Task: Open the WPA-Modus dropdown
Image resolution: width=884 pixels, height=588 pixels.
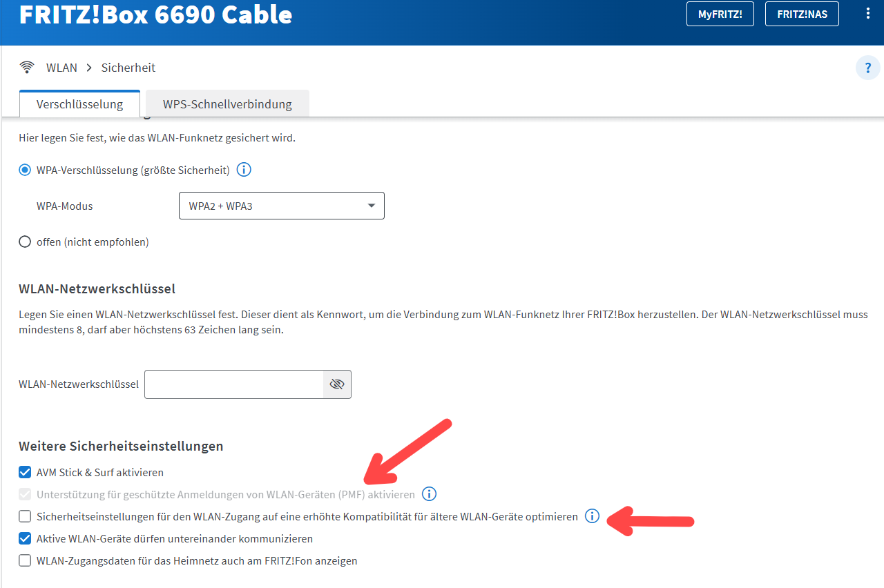Action: tap(282, 206)
